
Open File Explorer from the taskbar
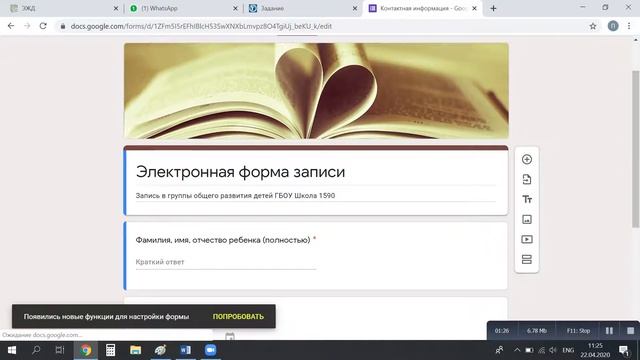tap(135, 350)
